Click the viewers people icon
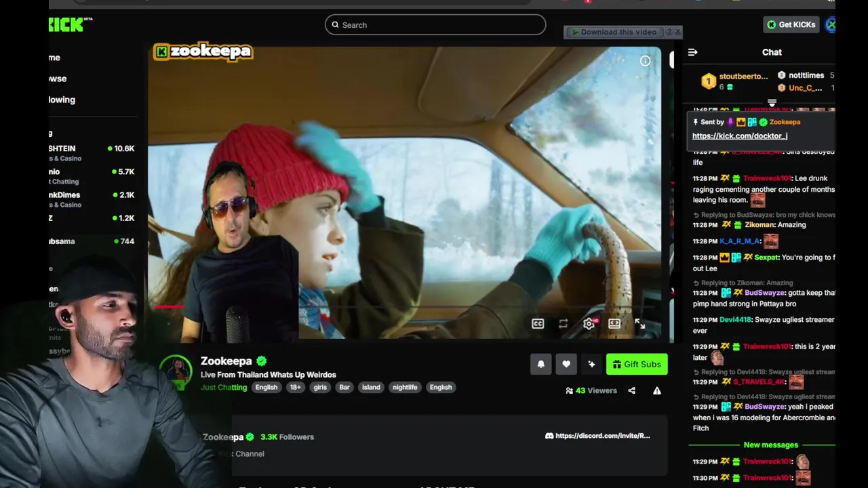The height and width of the screenshot is (488, 868). [569, 390]
